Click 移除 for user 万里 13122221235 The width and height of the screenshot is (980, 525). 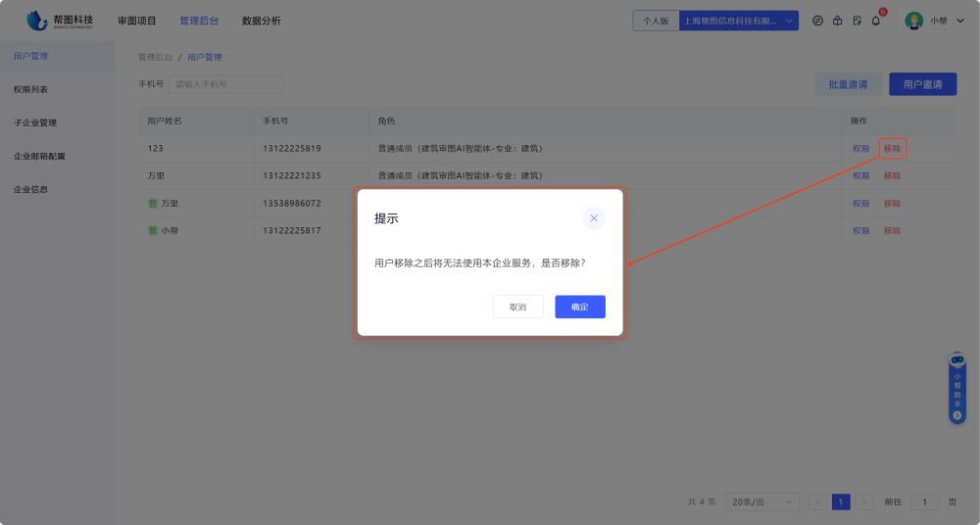pyautogui.click(x=892, y=176)
